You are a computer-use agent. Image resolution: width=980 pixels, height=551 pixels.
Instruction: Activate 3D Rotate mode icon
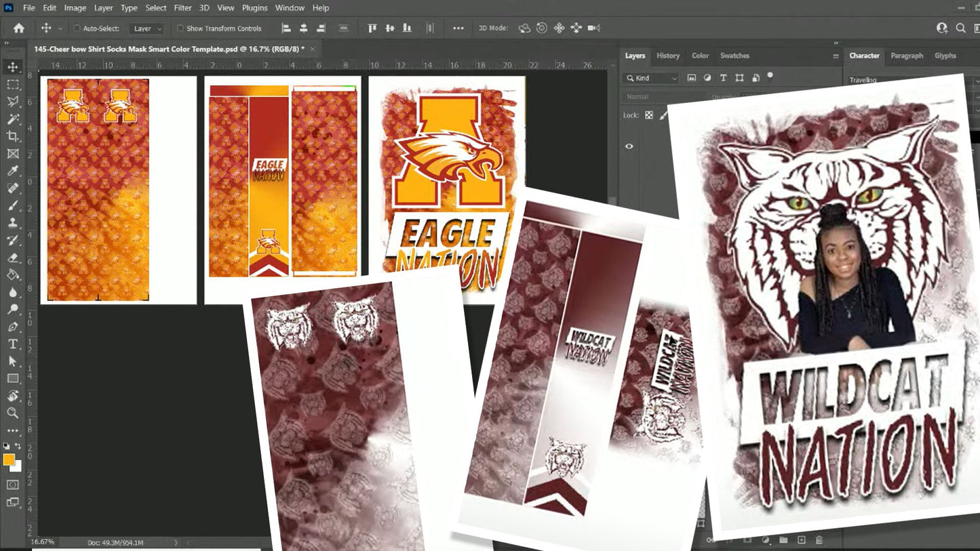[524, 28]
